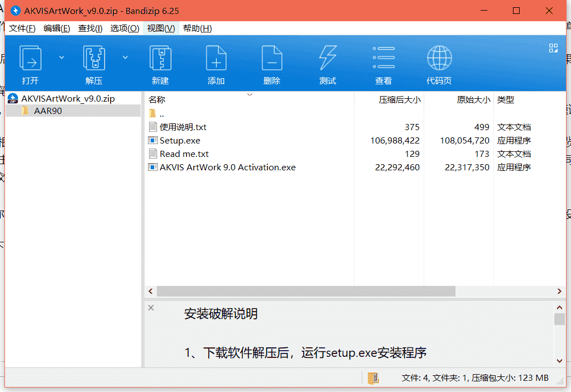Click status bar text 文件: 4, 文件夹: 1
The height and width of the screenshot is (392, 571).
(434, 378)
